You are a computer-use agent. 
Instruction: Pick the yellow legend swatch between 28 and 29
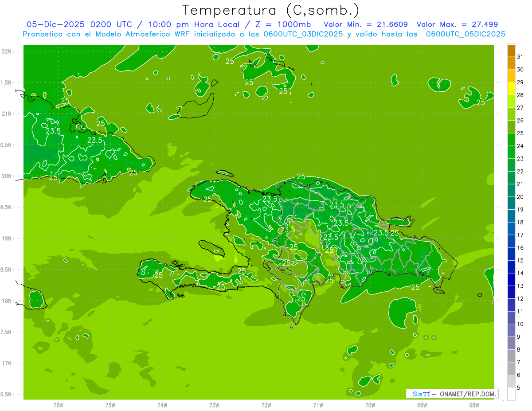(x=511, y=89)
